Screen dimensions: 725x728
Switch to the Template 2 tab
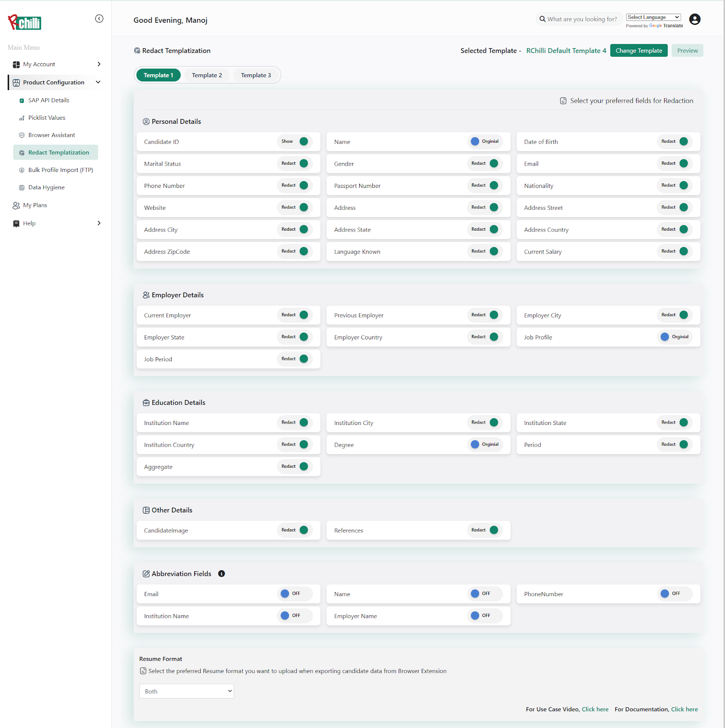pos(207,75)
